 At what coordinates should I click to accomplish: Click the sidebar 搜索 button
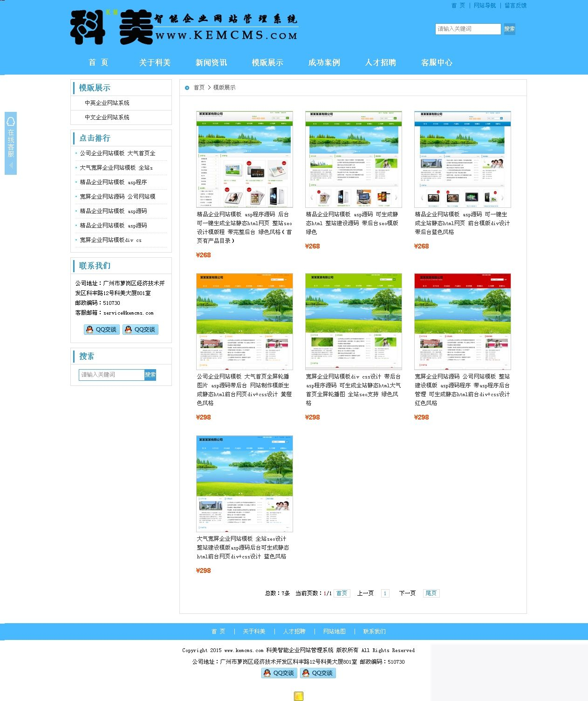coord(150,374)
